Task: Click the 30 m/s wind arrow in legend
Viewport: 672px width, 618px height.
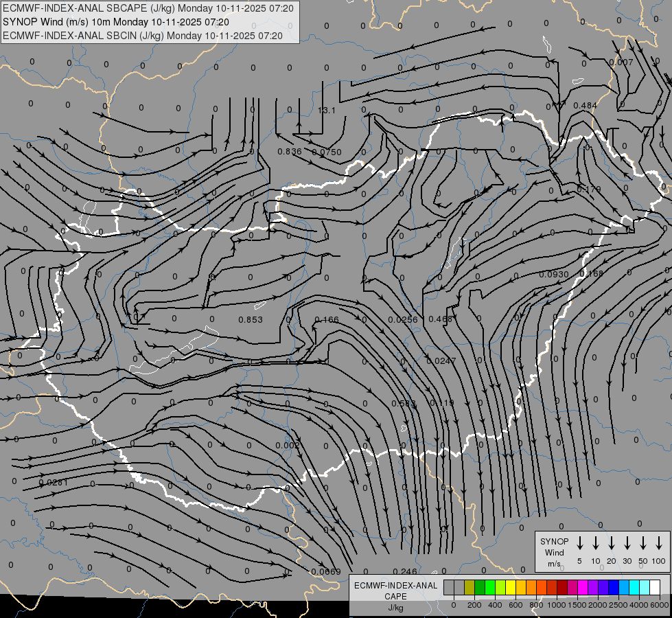Action: tap(627, 542)
